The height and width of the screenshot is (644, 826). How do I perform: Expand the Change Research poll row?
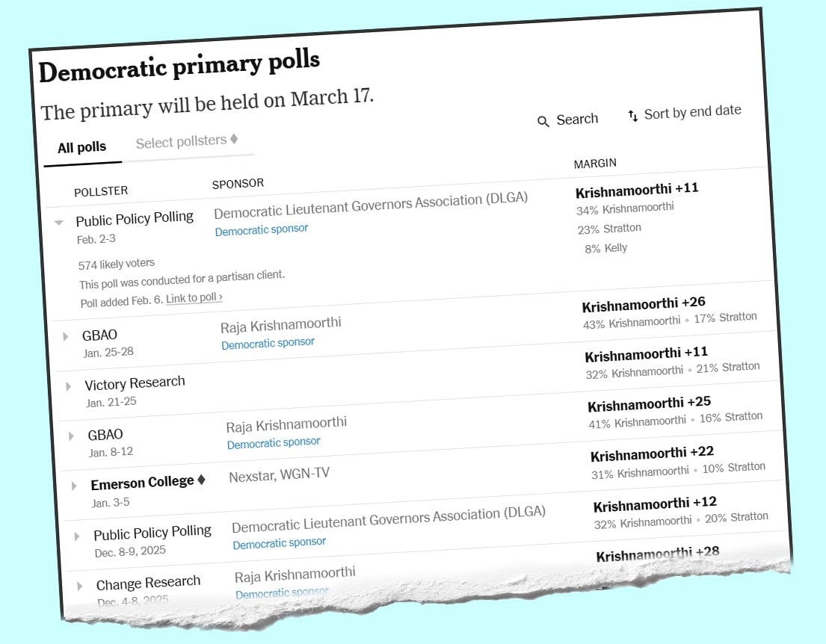point(80,586)
